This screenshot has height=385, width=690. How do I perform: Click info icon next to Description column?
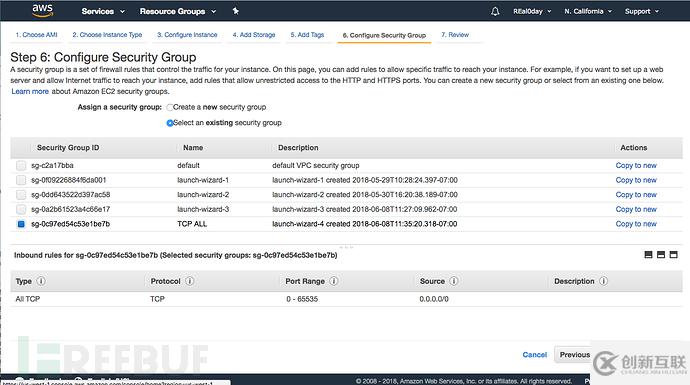603,281
